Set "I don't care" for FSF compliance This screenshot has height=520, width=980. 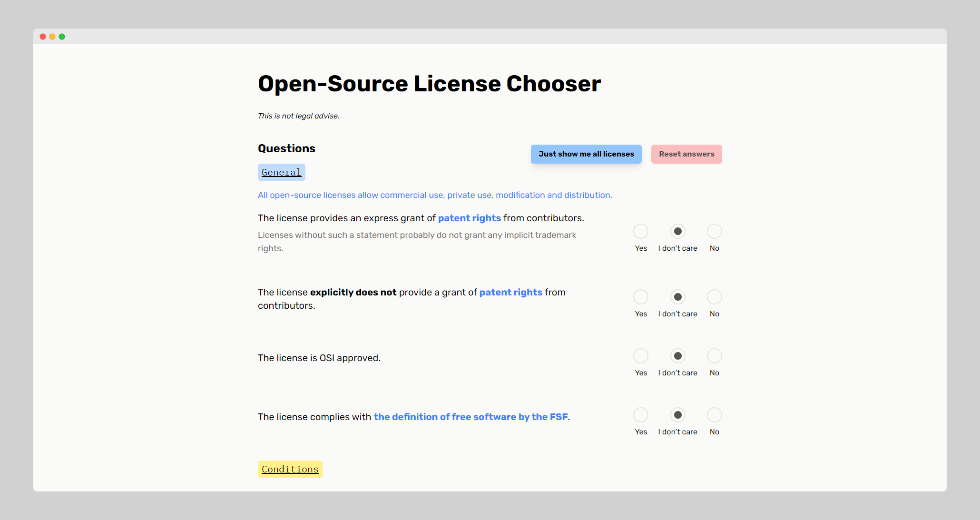pos(678,415)
